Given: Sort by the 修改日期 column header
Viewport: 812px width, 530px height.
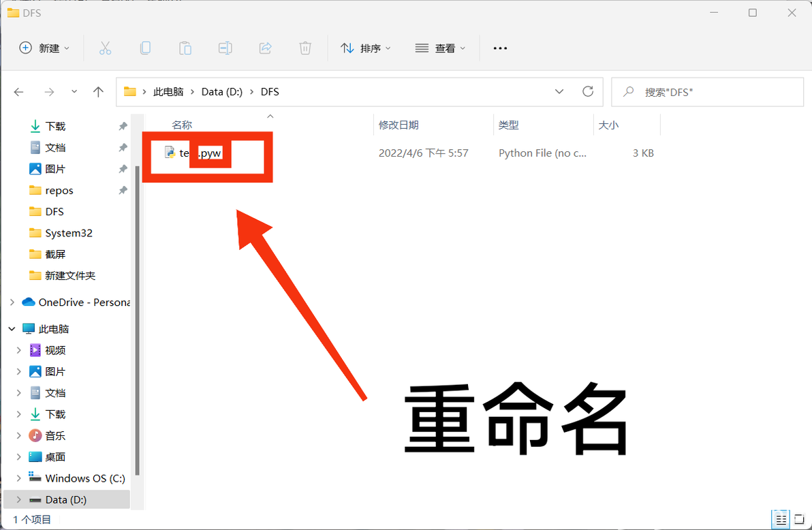Looking at the screenshot, I should pos(399,125).
